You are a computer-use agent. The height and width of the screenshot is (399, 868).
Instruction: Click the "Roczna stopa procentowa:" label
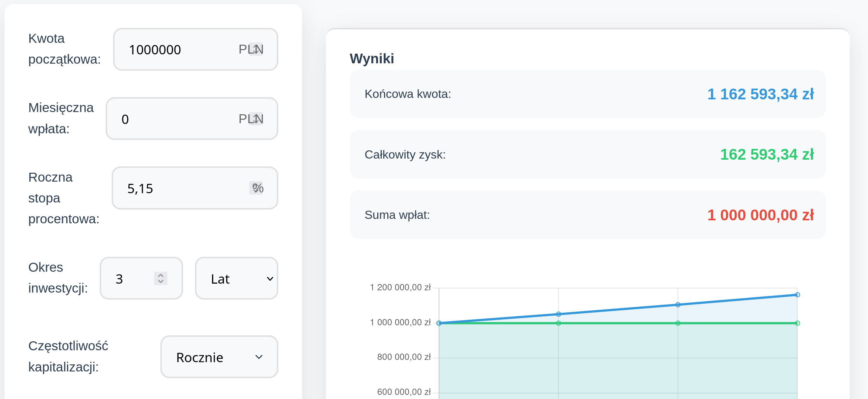[x=64, y=198]
